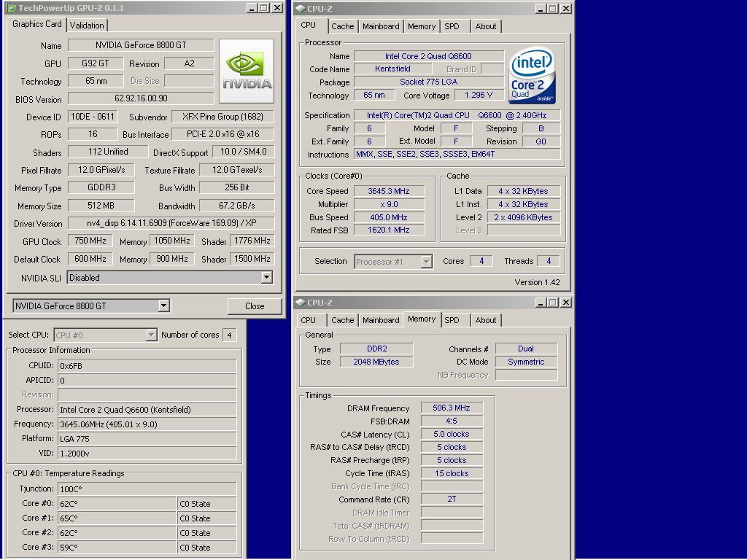Viewport: 747px width, 560px height.
Task: Open About tab in top CPU-Z window
Action: [485, 26]
